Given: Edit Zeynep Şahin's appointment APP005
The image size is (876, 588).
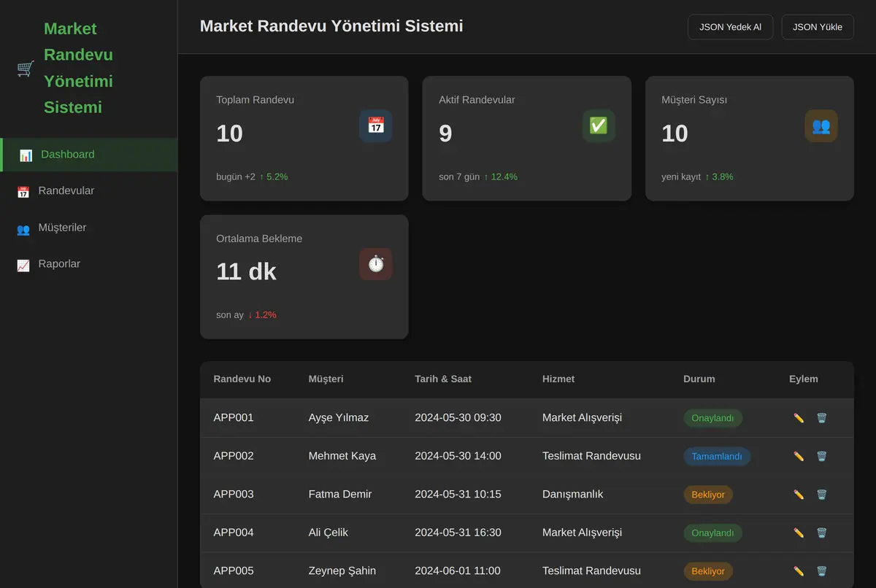Looking at the screenshot, I should tap(799, 571).
